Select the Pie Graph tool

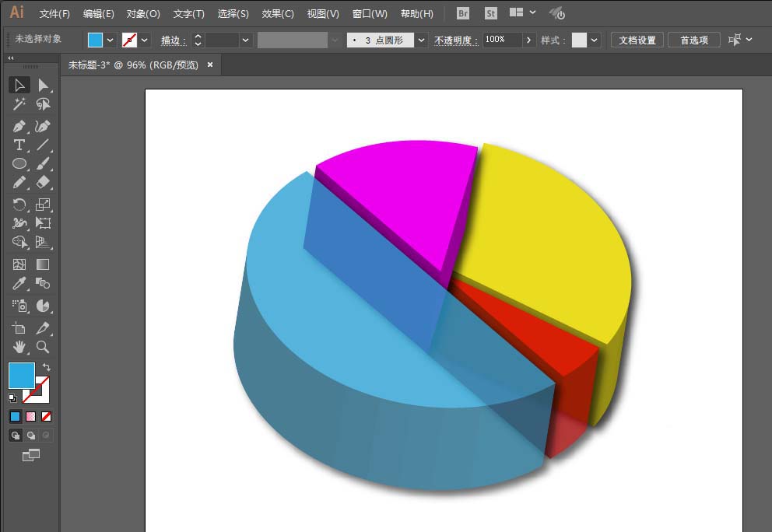pos(43,306)
